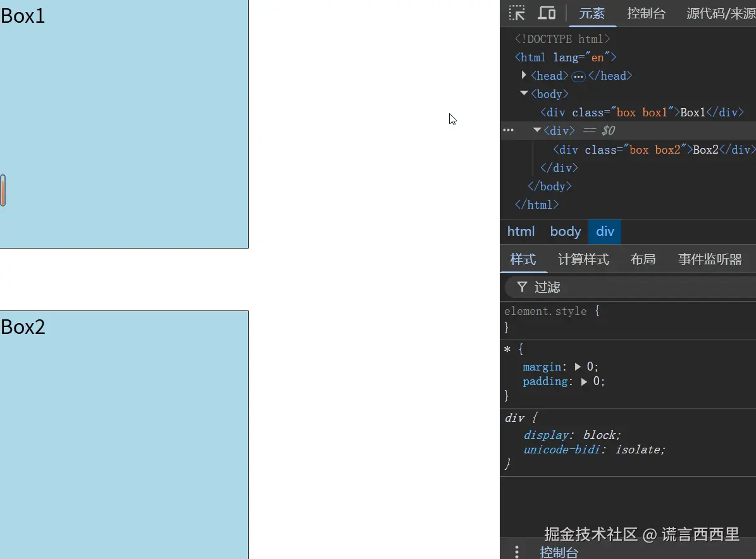Collapse the selected div node
Screen dimensions: 756x559
[x=535, y=130]
